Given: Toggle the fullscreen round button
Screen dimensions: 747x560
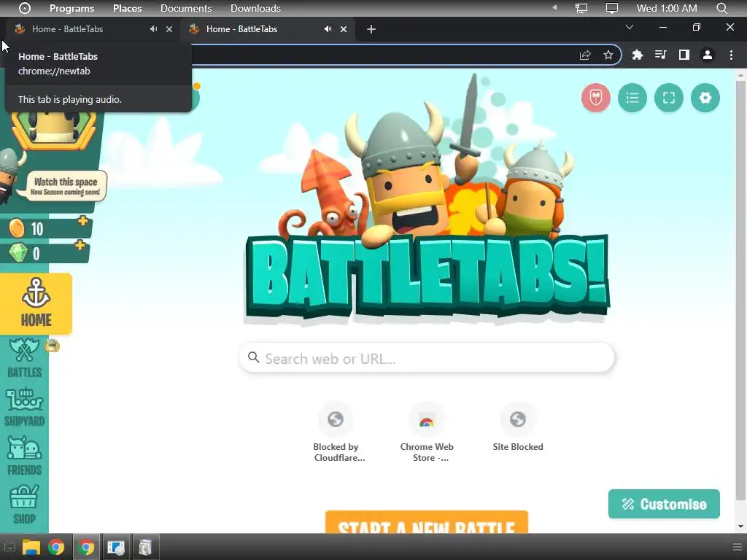Looking at the screenshot, I should (x=669, y=98).
